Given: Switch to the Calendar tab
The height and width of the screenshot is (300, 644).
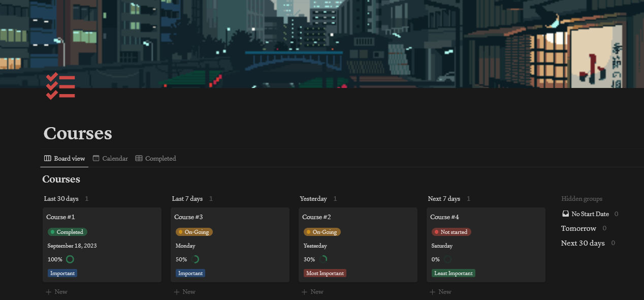Looking at the screenshot, I should [110, 159].
